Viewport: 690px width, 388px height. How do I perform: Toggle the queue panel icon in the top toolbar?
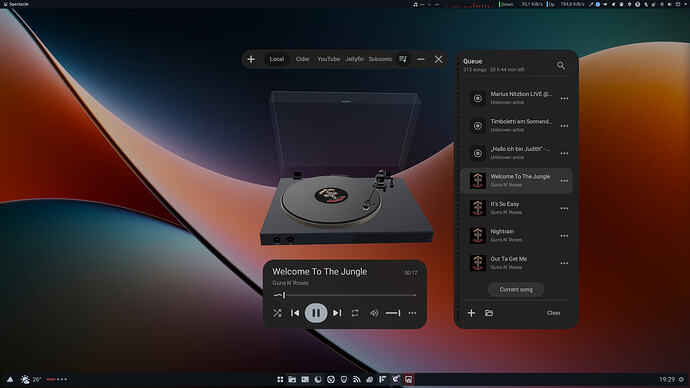click(403, 59)
